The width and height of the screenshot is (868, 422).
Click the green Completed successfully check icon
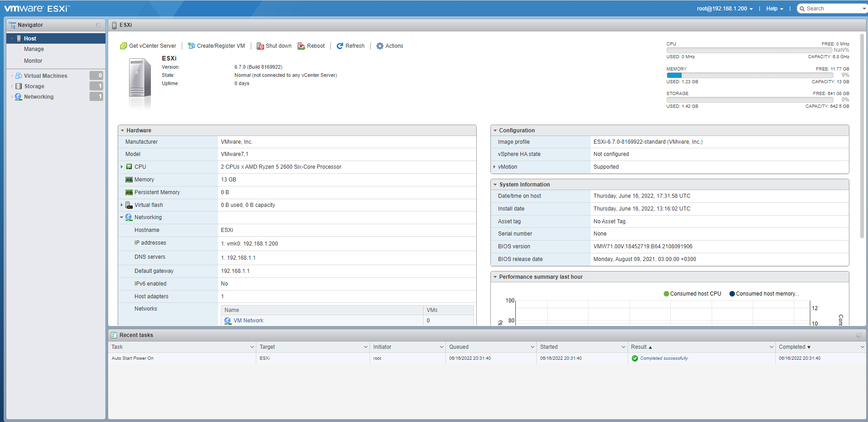point(635,358)
